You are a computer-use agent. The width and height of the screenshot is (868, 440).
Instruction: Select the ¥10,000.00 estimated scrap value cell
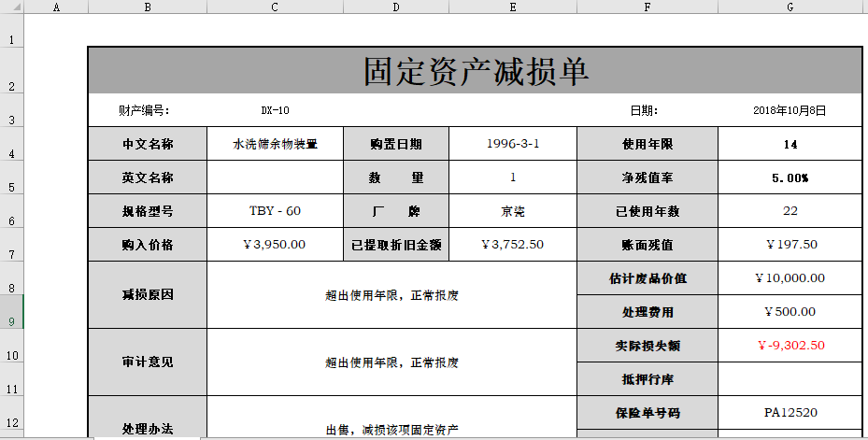point(790,277)
